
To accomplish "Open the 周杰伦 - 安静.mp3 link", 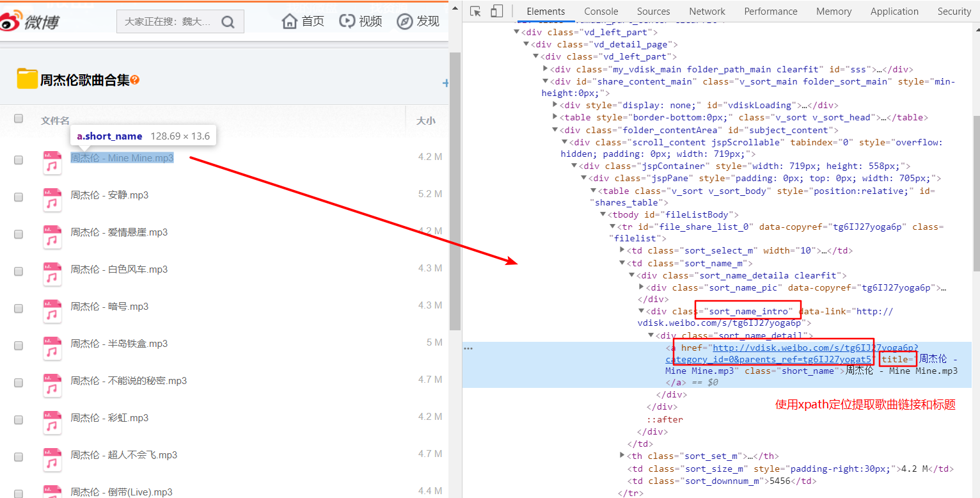I will [109, 195].
